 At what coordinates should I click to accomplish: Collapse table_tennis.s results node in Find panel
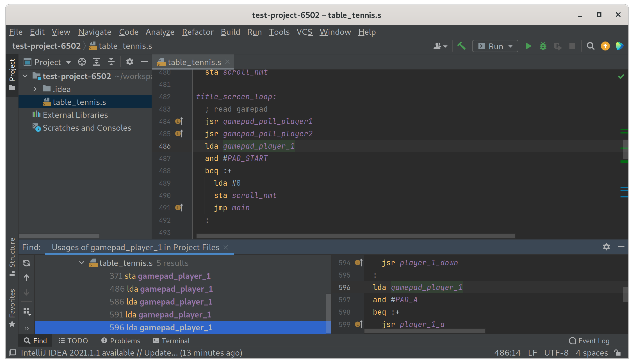click(82, 263)
